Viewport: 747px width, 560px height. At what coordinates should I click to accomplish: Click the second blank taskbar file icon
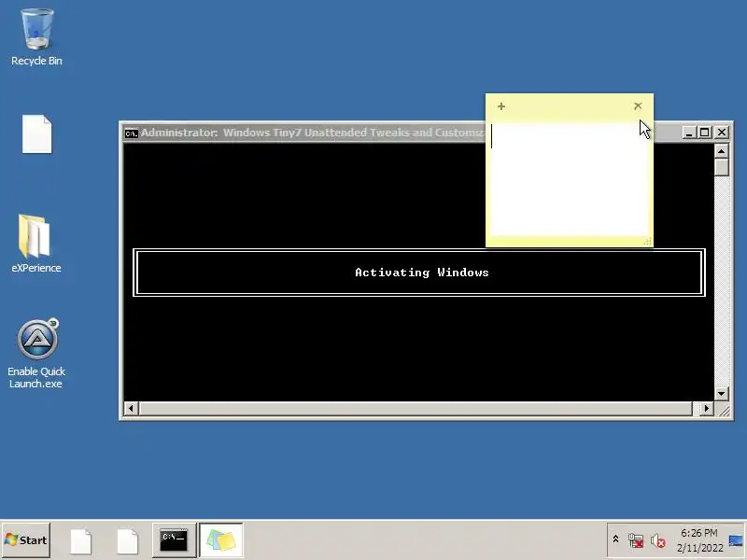pos(127,541)
